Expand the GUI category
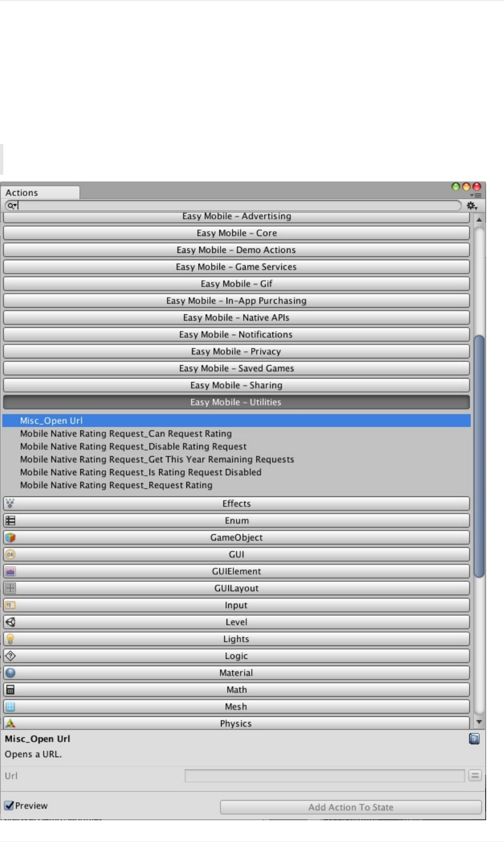The height and width of the screenshot is (842, 504). click(237, 554)
